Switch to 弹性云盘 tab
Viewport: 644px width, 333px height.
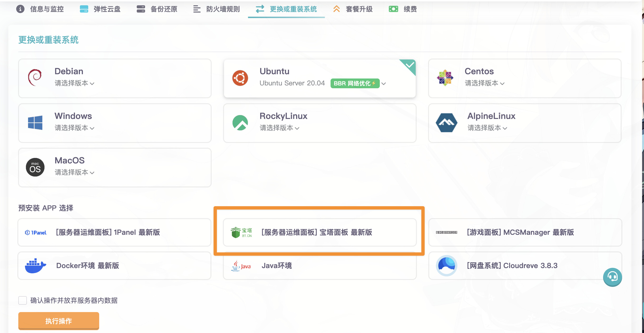(x=100, y=9)
